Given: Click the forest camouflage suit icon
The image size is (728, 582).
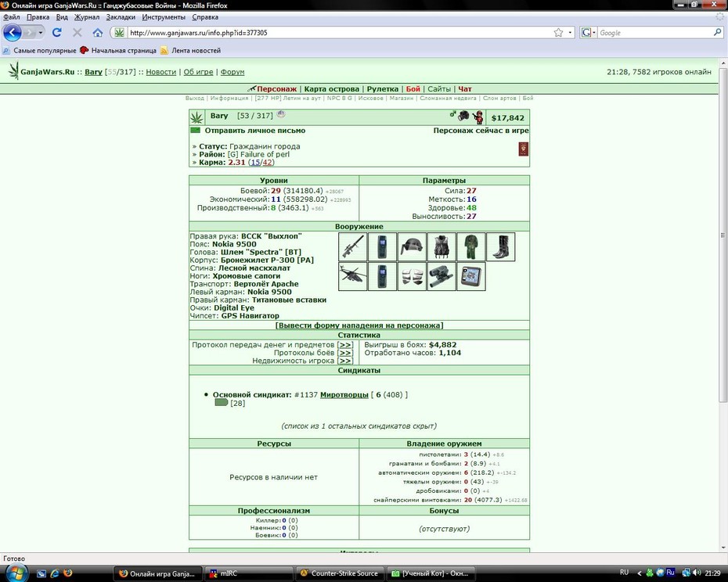Looking at the screenshot, I should (470, 247).
